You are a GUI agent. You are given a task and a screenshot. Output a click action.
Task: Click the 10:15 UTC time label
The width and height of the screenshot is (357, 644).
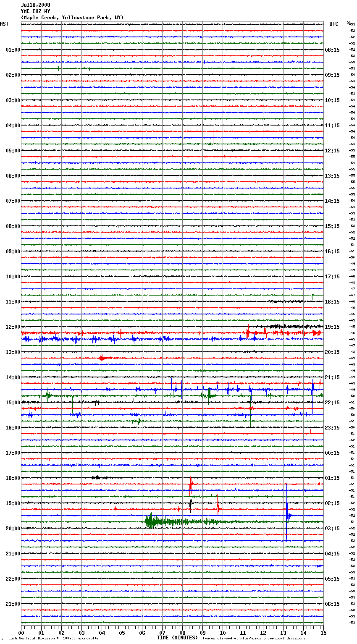(332, 100)
